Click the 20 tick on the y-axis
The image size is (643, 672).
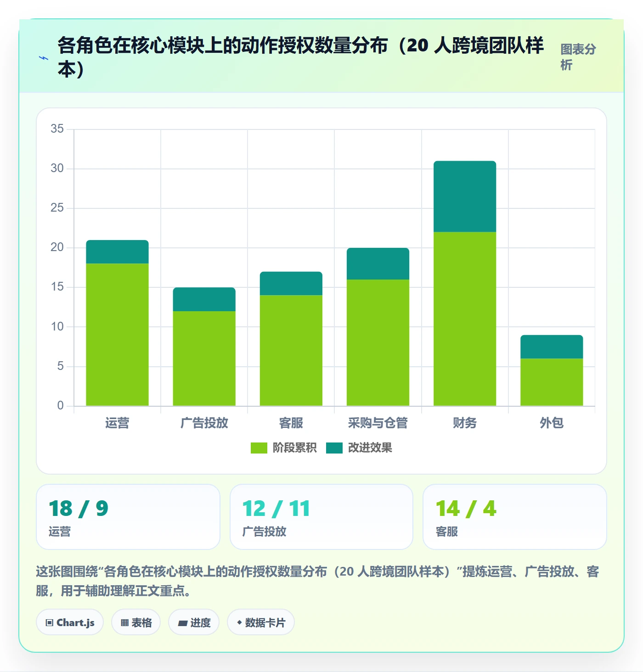[x=57, y=247]
